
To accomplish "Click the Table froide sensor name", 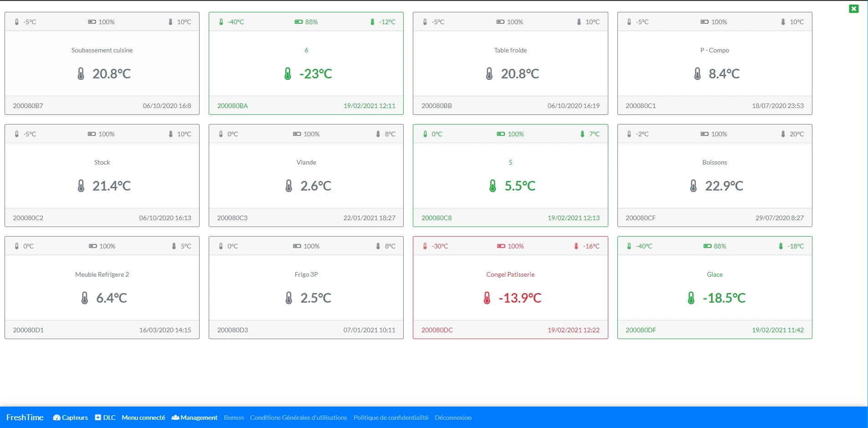I will tap(510, 50).
